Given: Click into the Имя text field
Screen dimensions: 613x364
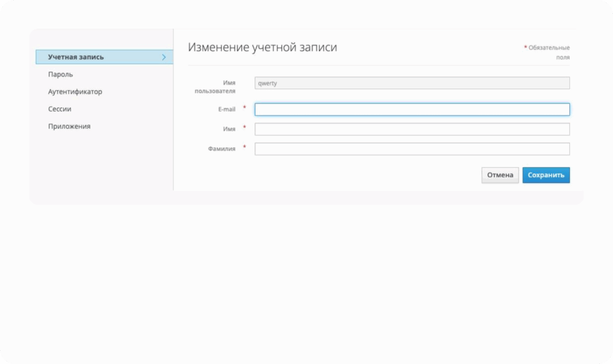Looking at the screenshot, I should pyautogui.click(x=412, y=129).
